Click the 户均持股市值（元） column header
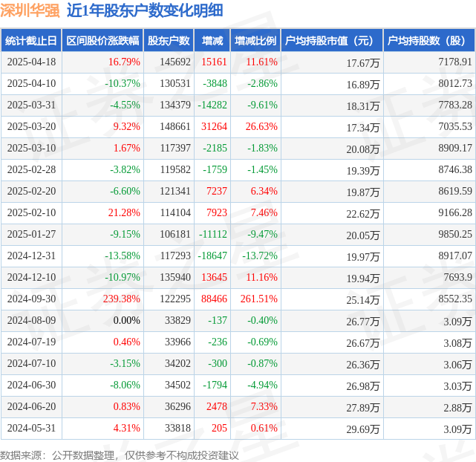The height and width of the screenshot is (462, 476). click(331, 40)
